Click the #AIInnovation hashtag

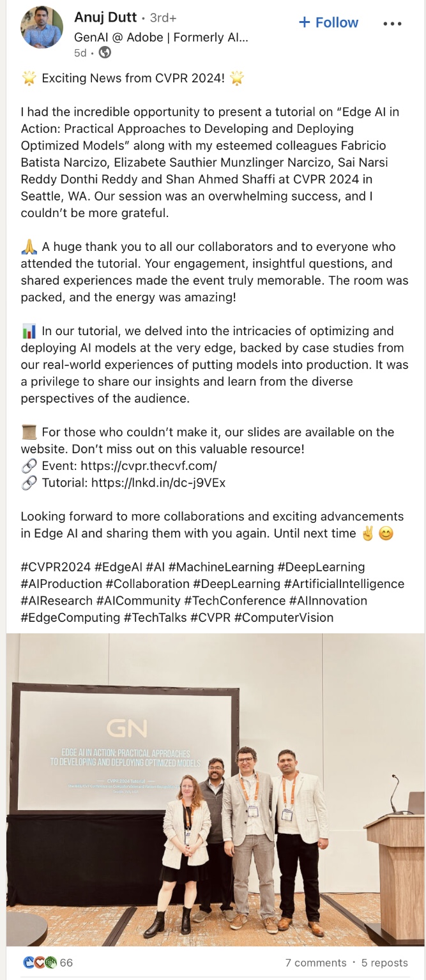click(328, 601)
